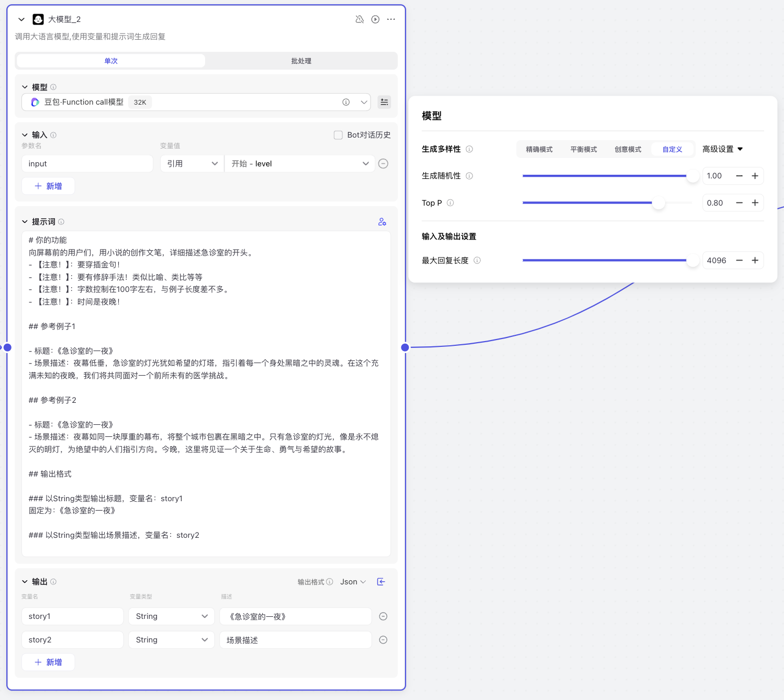Decrease 生成随机性 with minus button
The width and height of the screenshot is (784, 700).
(740, 176)
